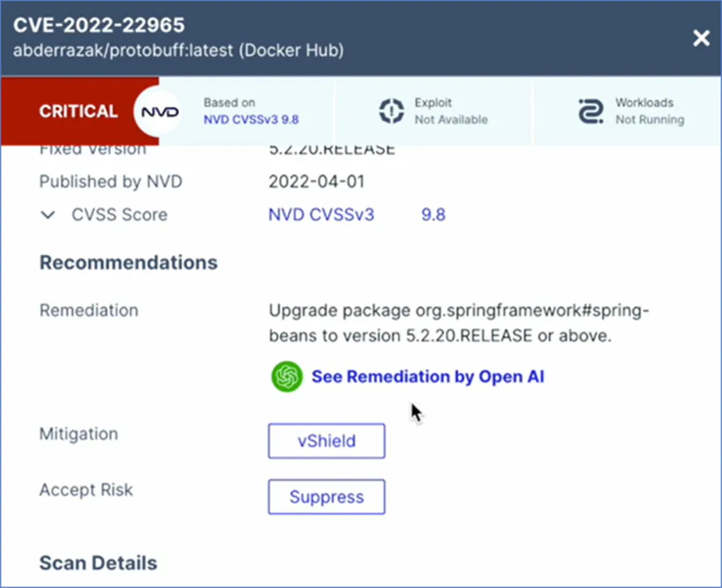Click the Upgrade package remediation text
Viewport: 722px width, 588px height.
(x=459, y=323)
